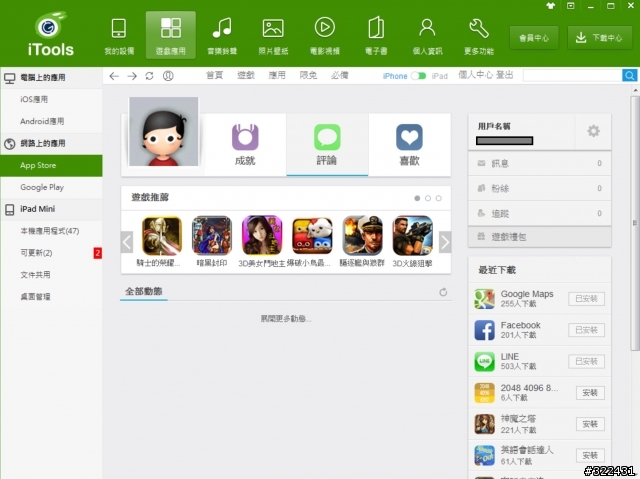Viewport: 640px width, 479px height.
Task: Open the Home (首頁) store tab
Action: (x=214, y=75)
